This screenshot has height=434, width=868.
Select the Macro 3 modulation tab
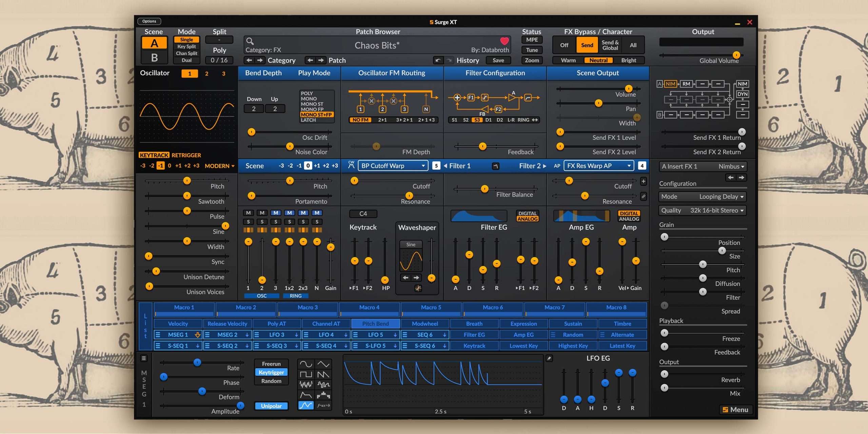click(308, 308)
